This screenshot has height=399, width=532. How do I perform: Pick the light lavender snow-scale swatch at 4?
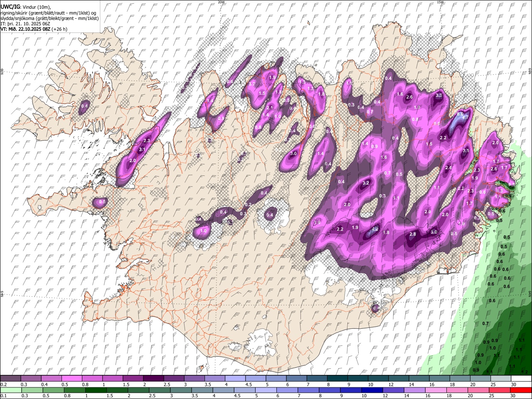[234, 379]
